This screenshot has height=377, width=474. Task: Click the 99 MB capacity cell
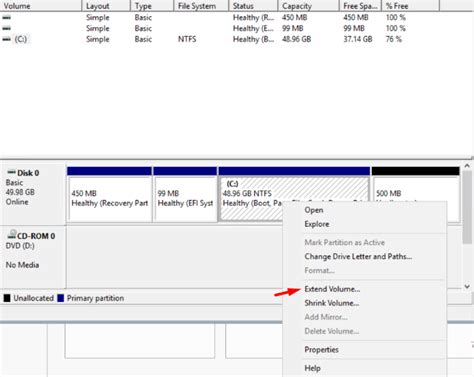coord(293,28)
